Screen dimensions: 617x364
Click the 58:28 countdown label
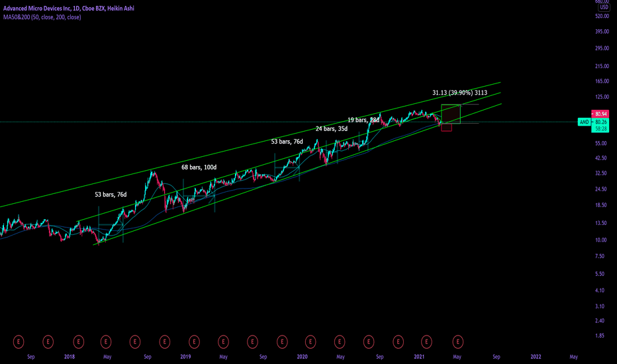(600, 129)
